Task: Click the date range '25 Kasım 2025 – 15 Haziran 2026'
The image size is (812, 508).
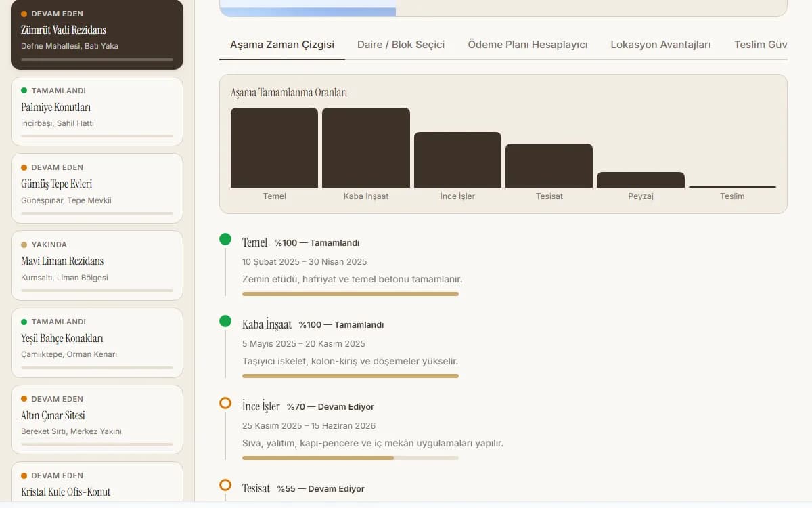Action: 309,426
